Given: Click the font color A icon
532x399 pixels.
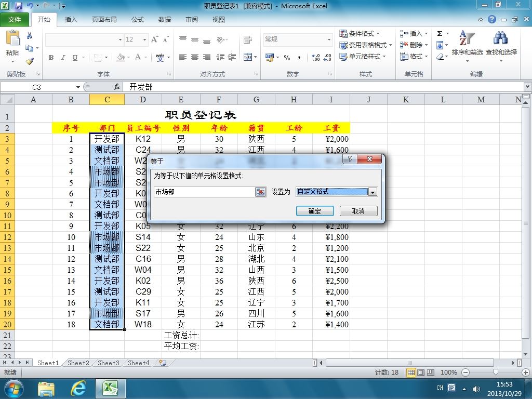Looking at the screenshot, I should (138, 58).
